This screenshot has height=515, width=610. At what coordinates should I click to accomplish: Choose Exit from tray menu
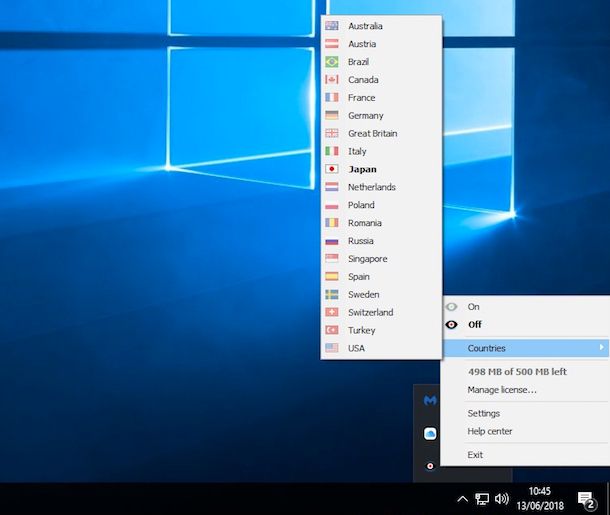pos(475,455)
